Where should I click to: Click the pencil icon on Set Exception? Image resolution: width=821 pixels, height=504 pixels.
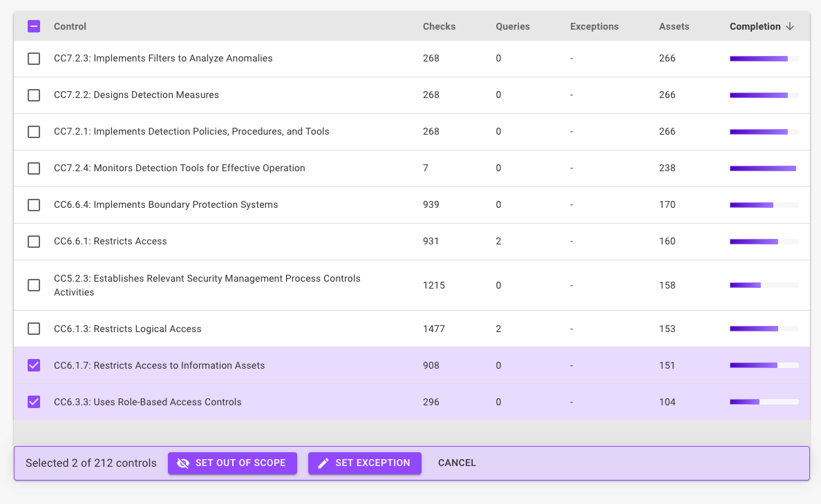click(323, 463)
